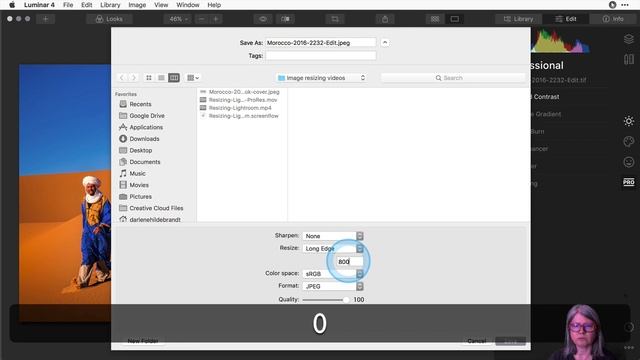Click the Save As filename field
The height and width of the screenshot is (360, 640).
pyautogui.click(x=321, y=42)
